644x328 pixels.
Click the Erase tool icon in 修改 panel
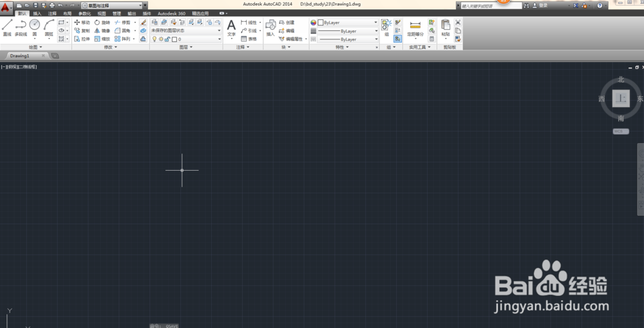[x=143, y=22]
